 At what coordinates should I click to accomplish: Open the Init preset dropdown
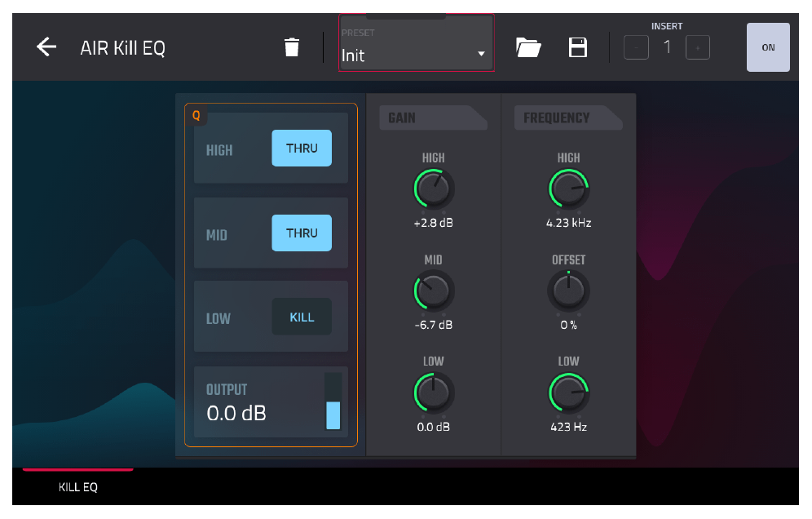tap(417, 43)
